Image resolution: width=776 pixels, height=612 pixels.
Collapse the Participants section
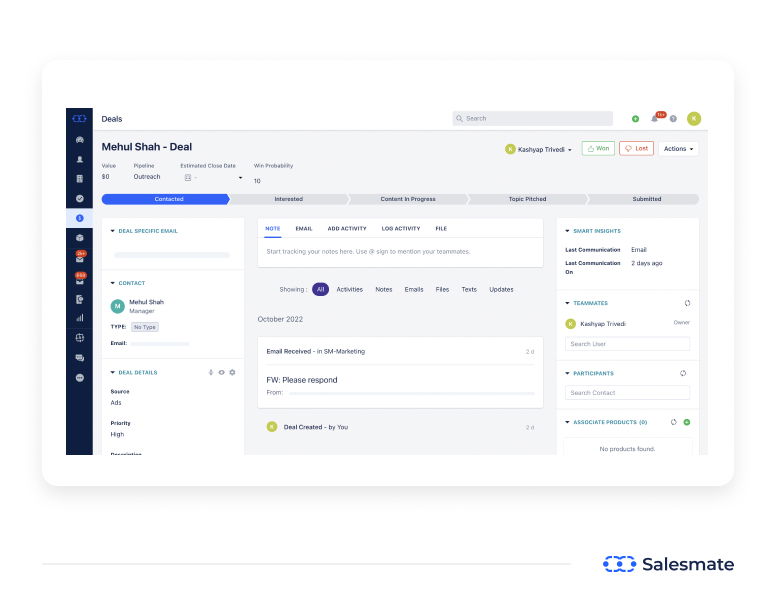click(x=567, y=373)
